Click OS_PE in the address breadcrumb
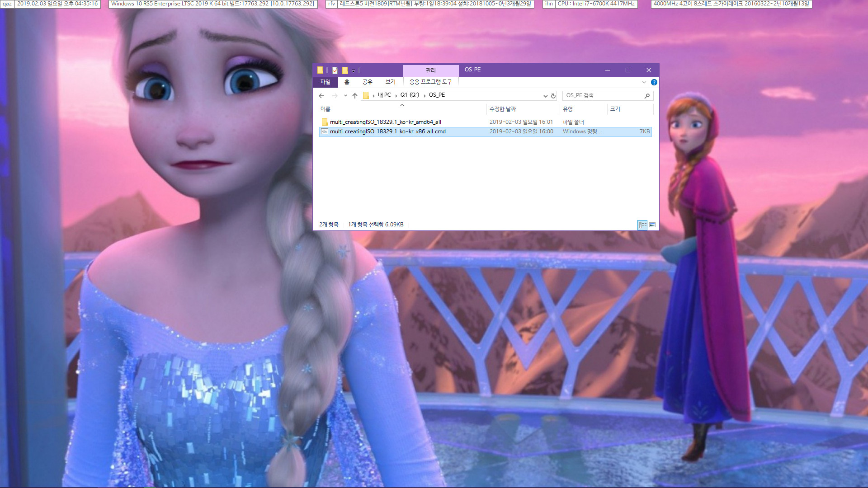This screenshot has width=868, height=488. (x=437, y=95)
